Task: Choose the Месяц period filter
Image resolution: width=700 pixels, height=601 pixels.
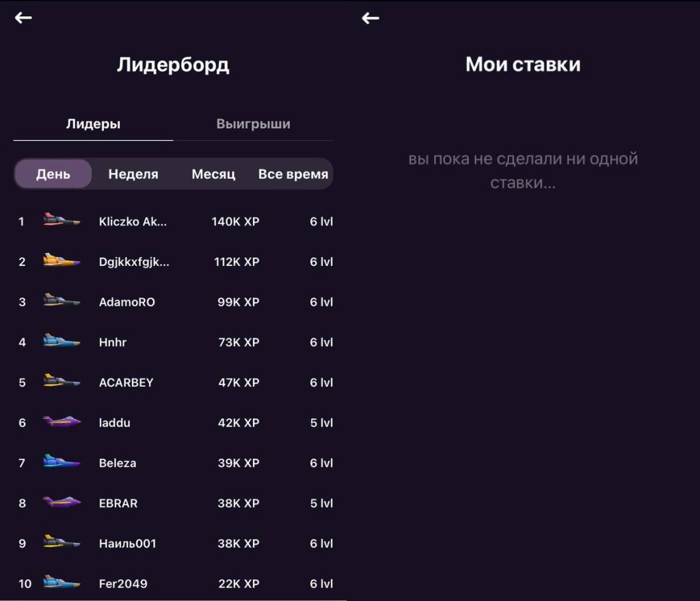Action: point(213,174)
